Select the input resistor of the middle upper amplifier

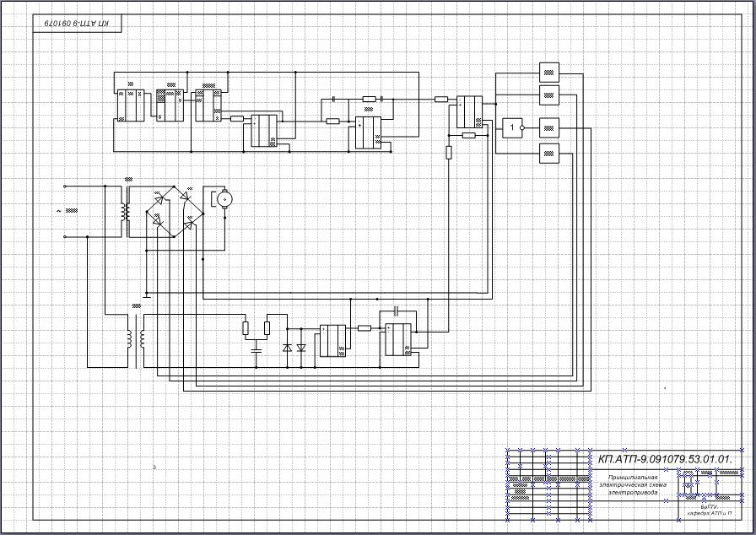(332, 121)
